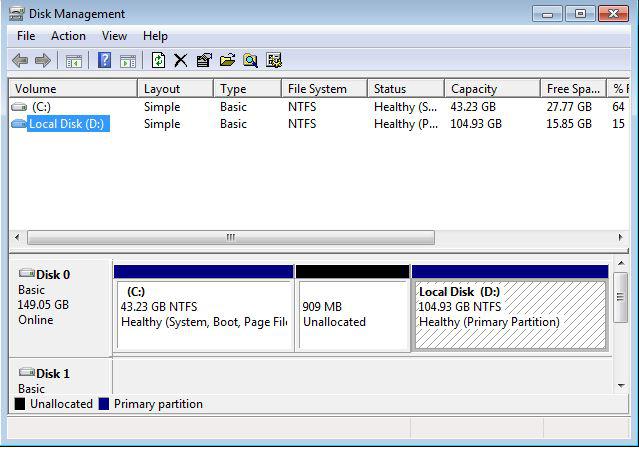Select Local Disk (D:) in volume list
Image resolution: width=639 pixels, height=449 pixels.
pos(67,124)
